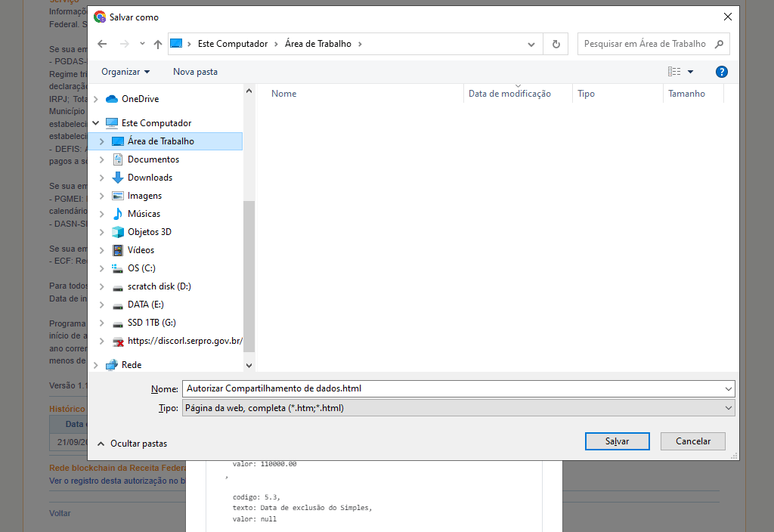Select the OS (C:) drive
774x532 pixels.
pos(141,268)
